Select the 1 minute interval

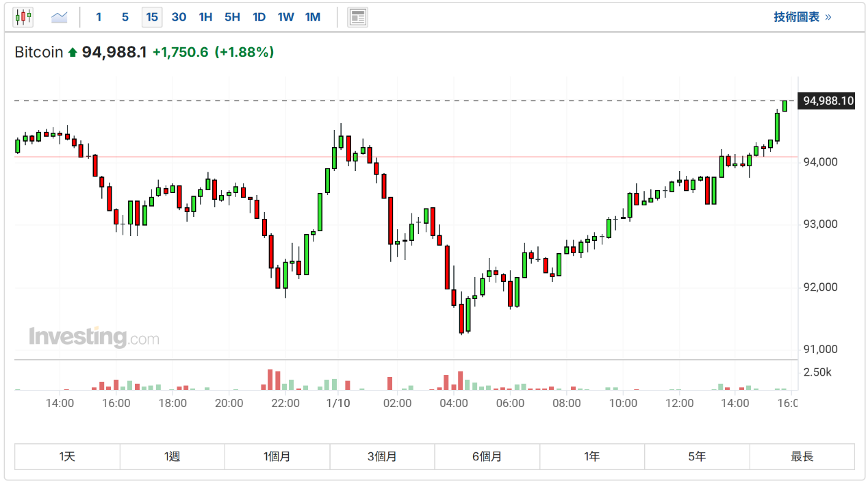[x=99, y=17]
